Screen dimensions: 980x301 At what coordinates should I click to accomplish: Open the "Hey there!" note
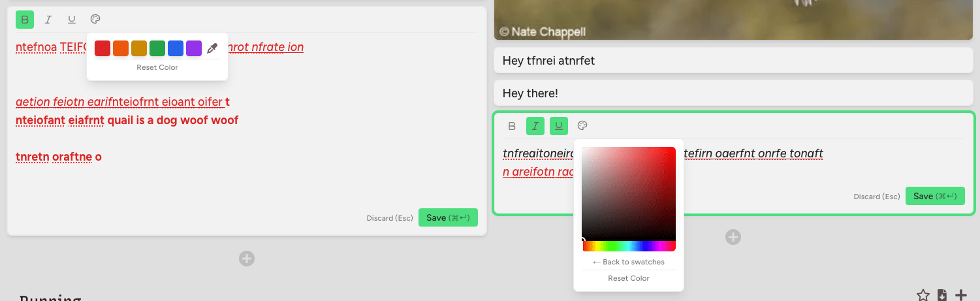click(x=733, y=93)
